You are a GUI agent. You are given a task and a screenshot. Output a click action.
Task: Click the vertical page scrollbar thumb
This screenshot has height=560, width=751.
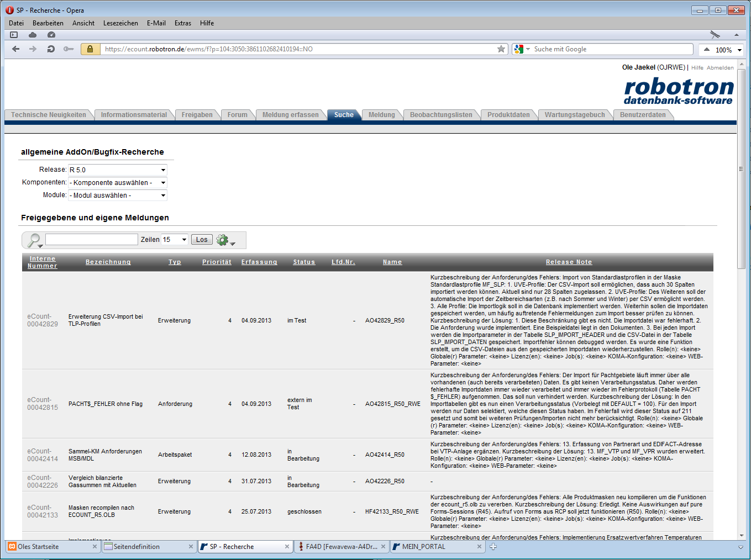point(742,169)
